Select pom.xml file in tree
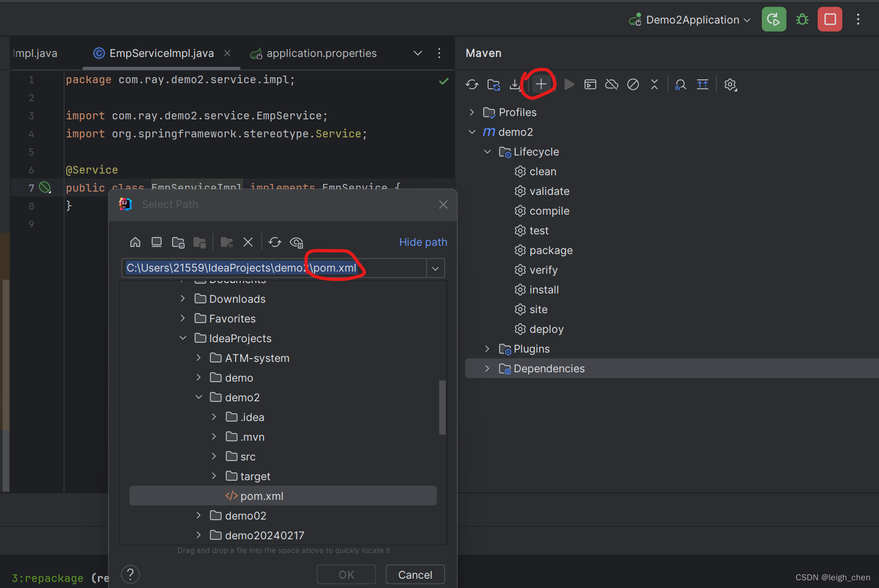 click(283, 496)
